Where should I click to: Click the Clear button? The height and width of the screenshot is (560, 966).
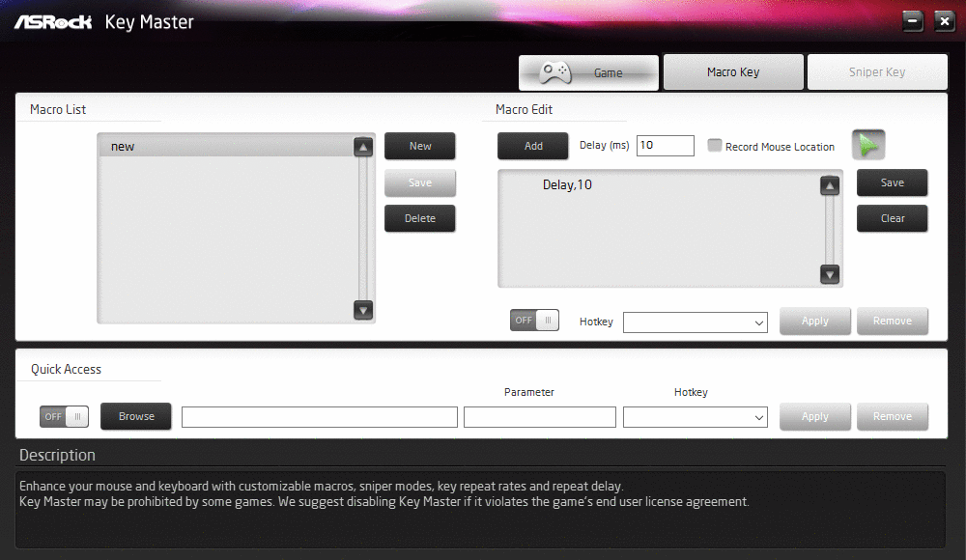892,218
